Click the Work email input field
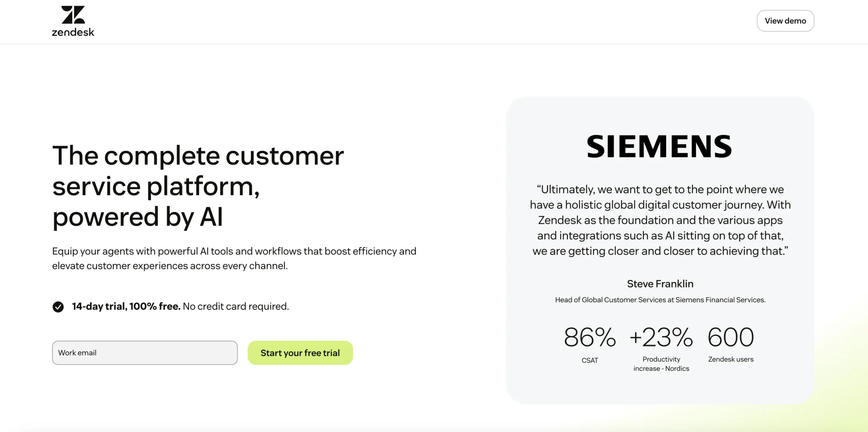 (x=145, y=352)
